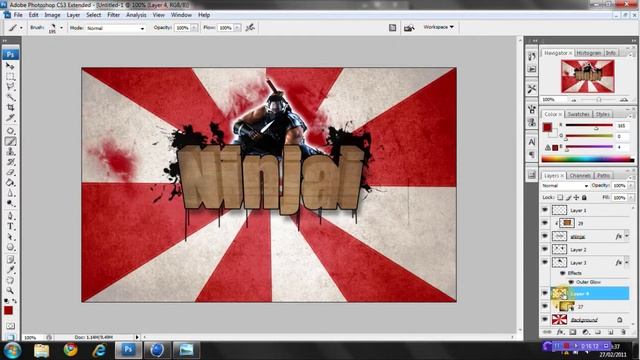Select the Shape tool
640x360 pixels.
10,247
